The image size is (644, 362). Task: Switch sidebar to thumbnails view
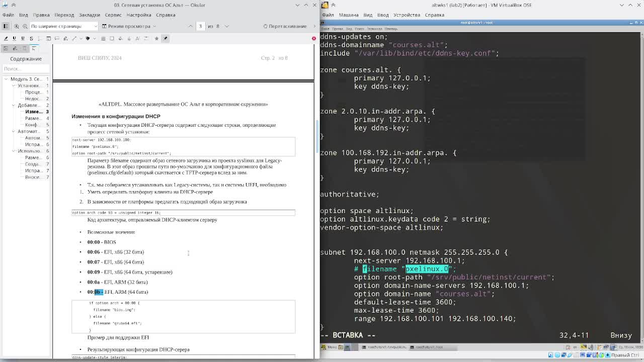[x=6, y=48]
